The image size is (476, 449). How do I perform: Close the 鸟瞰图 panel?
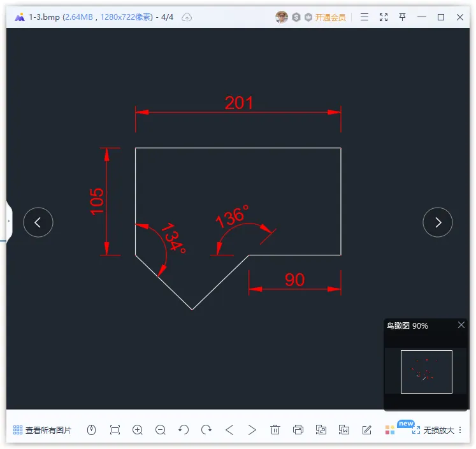(461, 325)
